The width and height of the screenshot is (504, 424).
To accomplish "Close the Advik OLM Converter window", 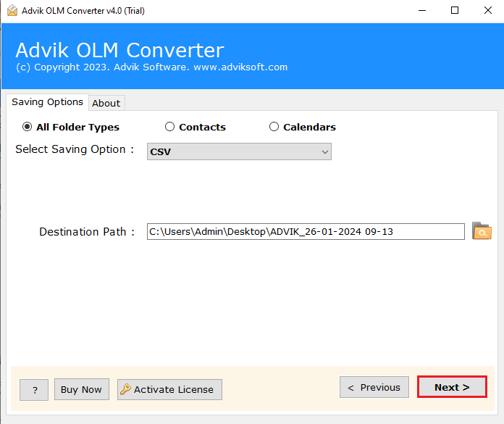I will 487,11.
